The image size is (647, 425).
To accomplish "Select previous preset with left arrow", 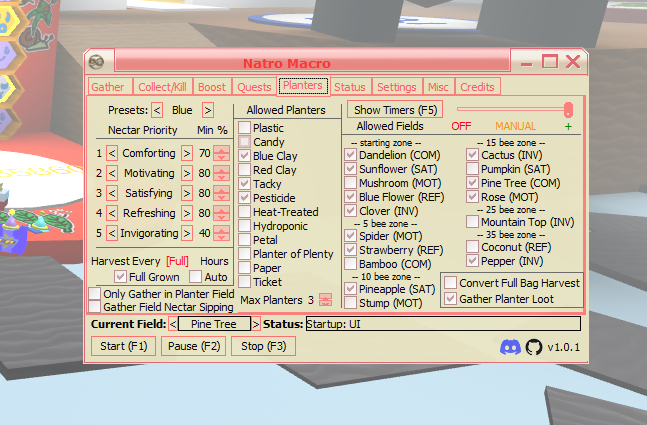I will [157, 110].
